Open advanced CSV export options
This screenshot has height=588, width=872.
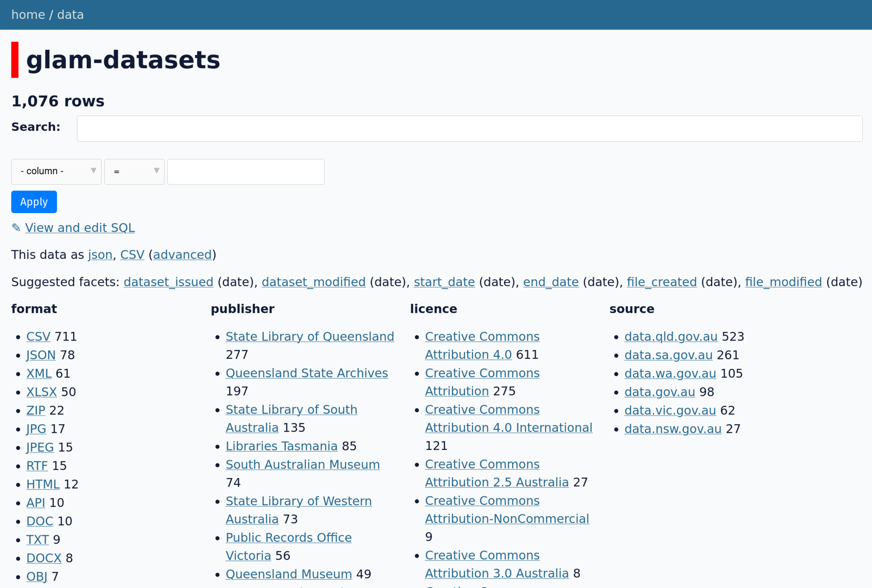182,255
